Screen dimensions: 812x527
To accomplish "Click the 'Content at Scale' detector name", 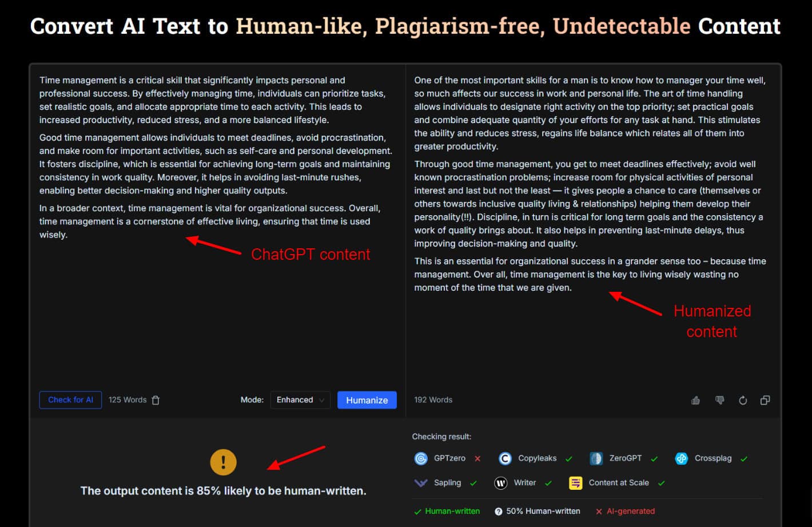I will [619, 483].
